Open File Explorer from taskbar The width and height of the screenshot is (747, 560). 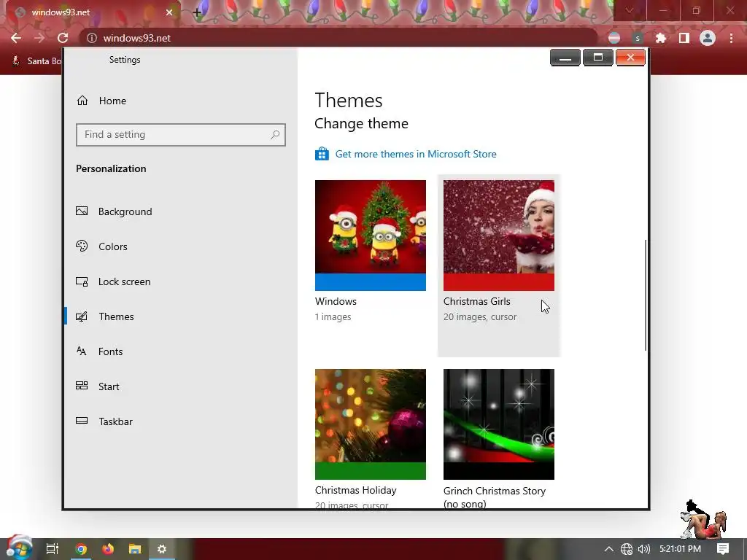135,549
